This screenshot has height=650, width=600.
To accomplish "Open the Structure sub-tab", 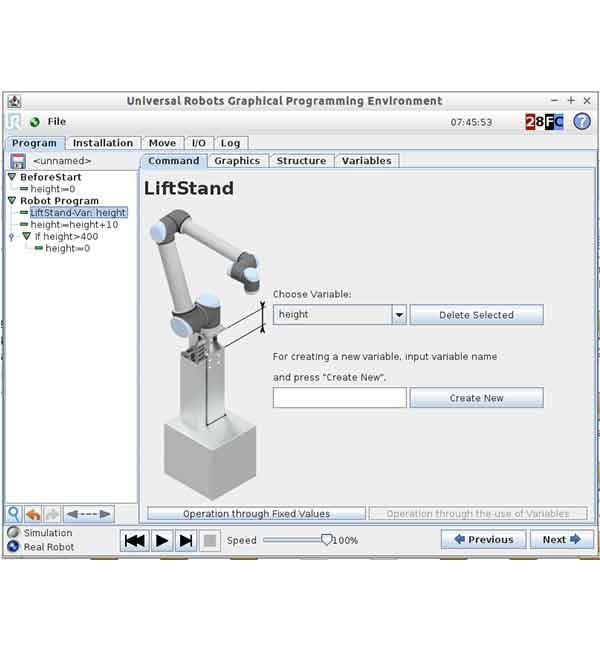I will (x=301, y=161).
